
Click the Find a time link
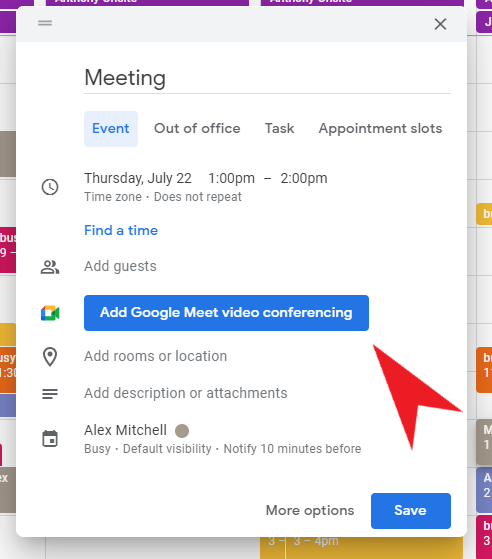pos(121,230)
